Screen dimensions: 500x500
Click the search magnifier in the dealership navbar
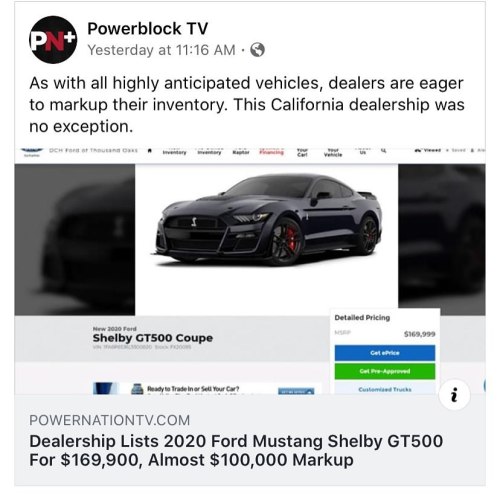pyautogui.click(x=384, y=151)
